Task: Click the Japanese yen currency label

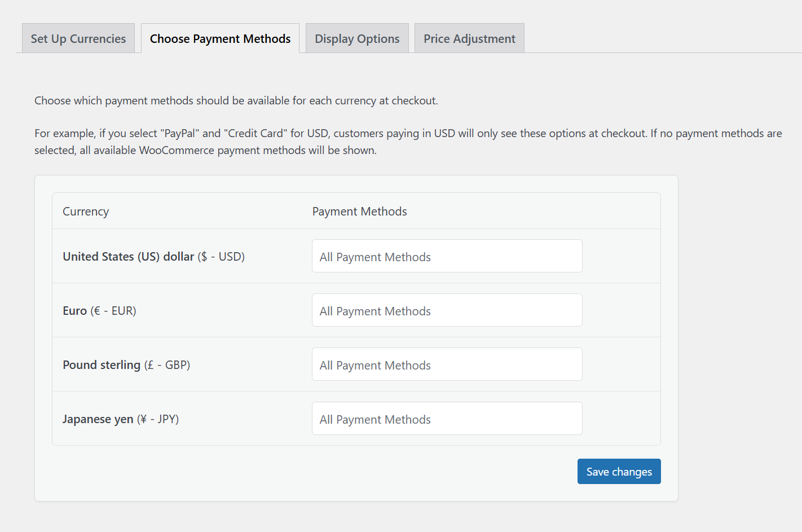Action: (x=121, y=419)
